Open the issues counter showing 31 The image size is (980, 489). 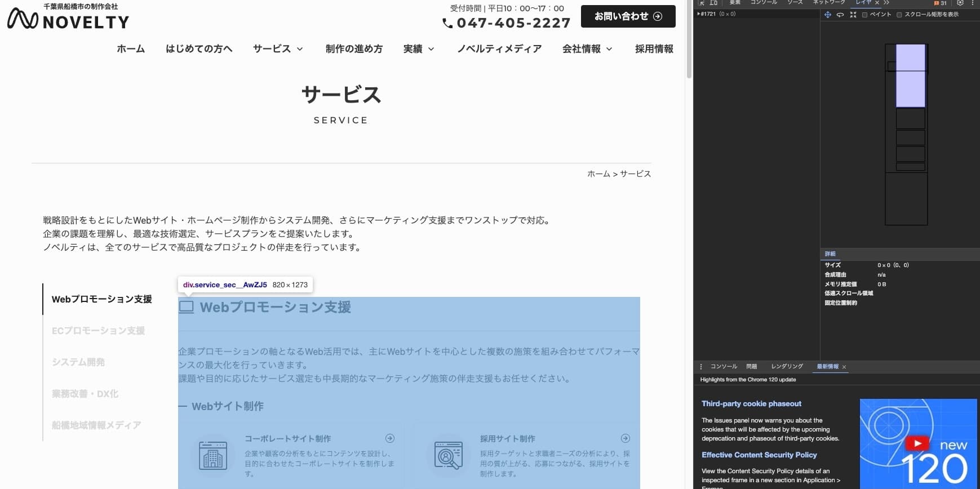point(941,3)
